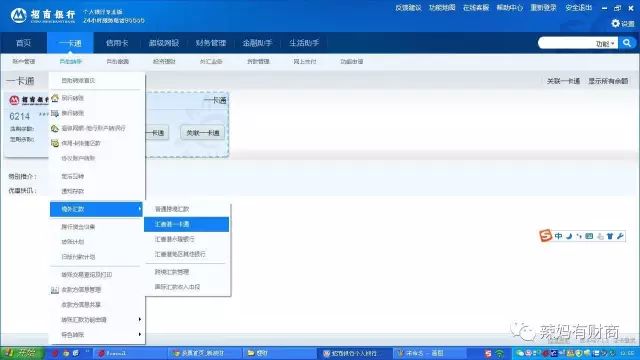Click the 重新登录 header link
This screenshot has width=640, height=360.
tap(544, 8)
